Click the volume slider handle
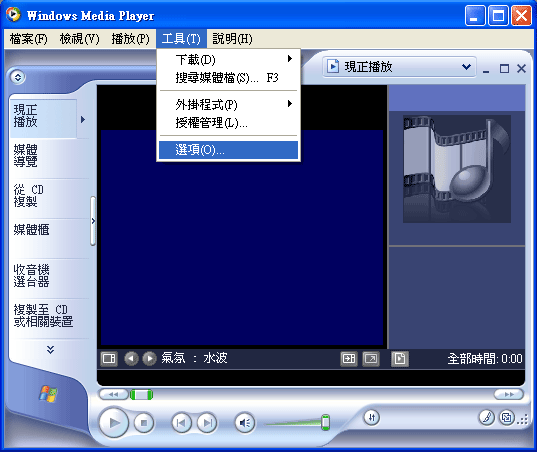Viewport: 537px width, 452px height. (325, 422)
